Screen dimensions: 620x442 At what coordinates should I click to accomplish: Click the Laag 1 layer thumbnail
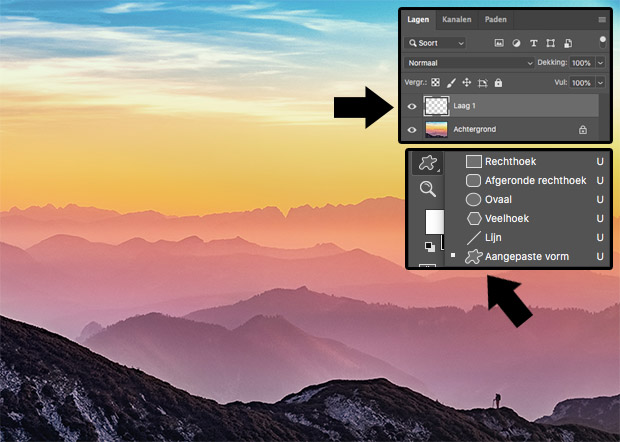[437, 105]
